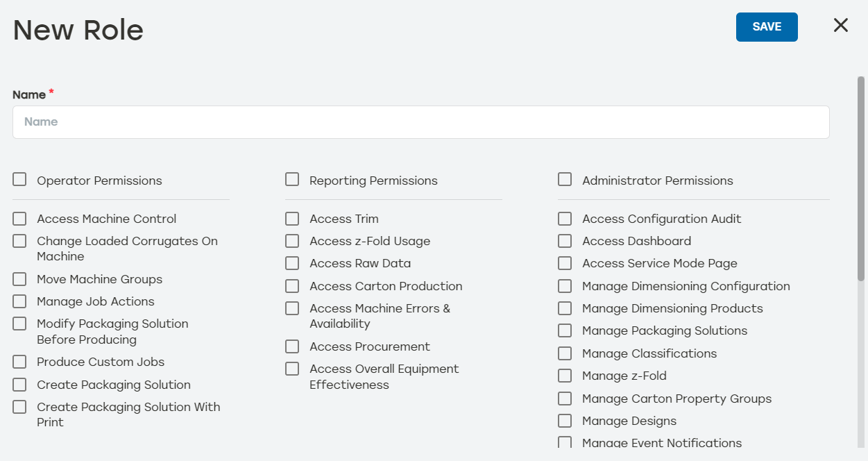Tick Access Machine Control checkbox

click(19, 219)
